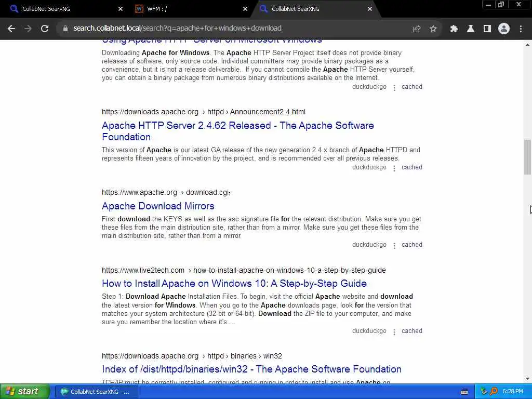Click www.live2tech.com result URL
This screenshot has width=532, height=399.
244,270
